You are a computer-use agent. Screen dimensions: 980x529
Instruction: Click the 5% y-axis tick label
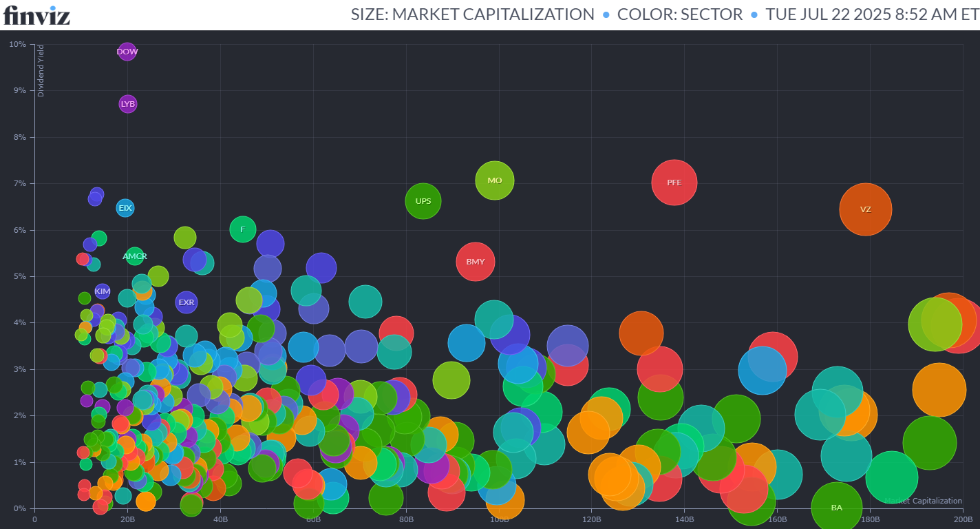(20, 276)
